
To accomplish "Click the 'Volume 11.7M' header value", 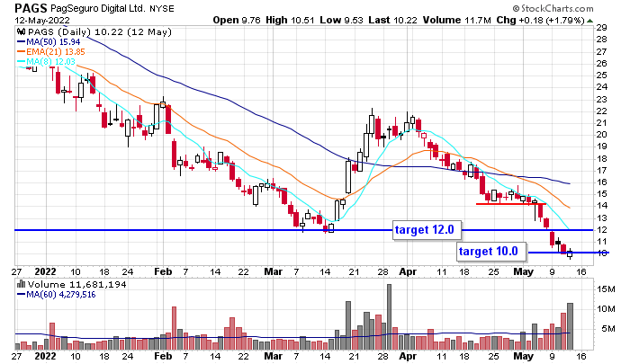I will 457,20.
